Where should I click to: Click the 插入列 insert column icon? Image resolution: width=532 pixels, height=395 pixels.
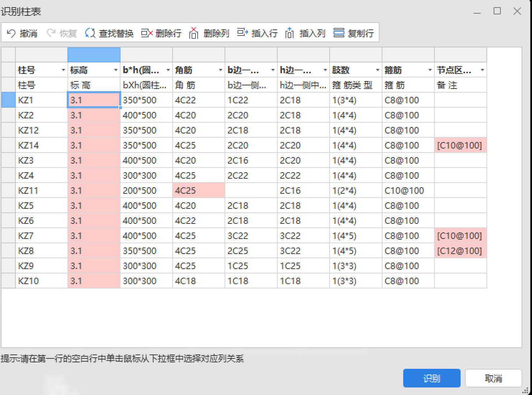pos(289,33)
